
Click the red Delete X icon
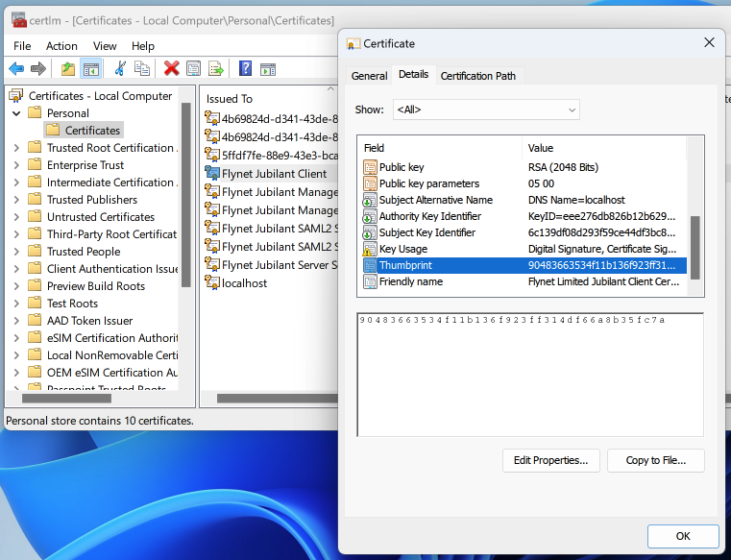[x=171, y=68]
